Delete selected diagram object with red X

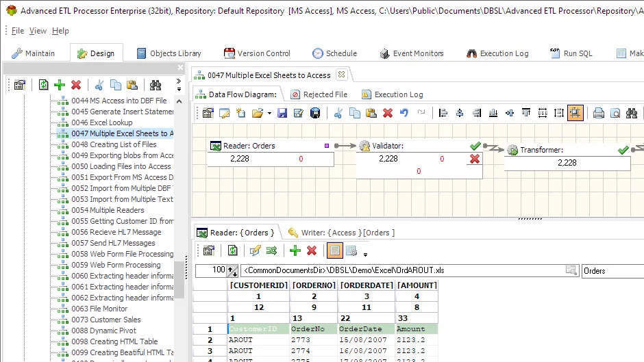point(388,113)
